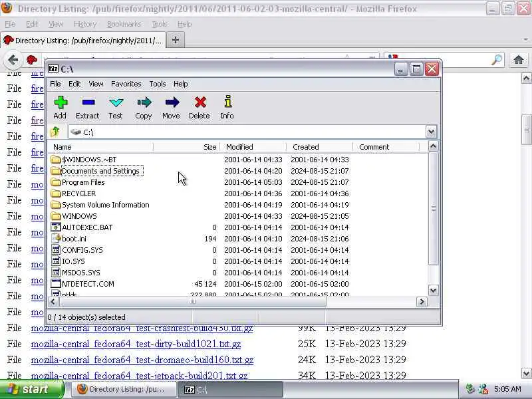The width and height of the screenshot is (532, 399).
Task: Open the 7-Zip Edit menu
Action: pos(74,84)
